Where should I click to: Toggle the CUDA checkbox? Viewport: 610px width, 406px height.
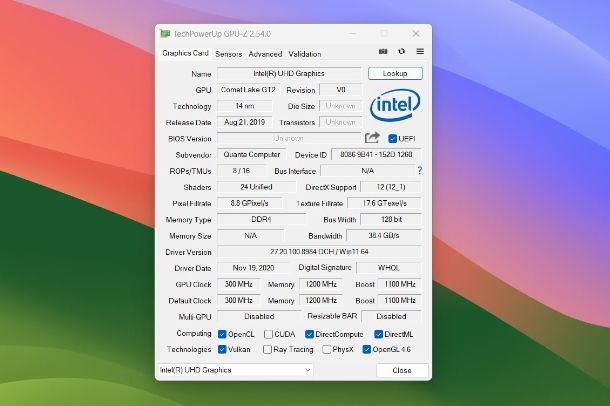pos(268,334)
